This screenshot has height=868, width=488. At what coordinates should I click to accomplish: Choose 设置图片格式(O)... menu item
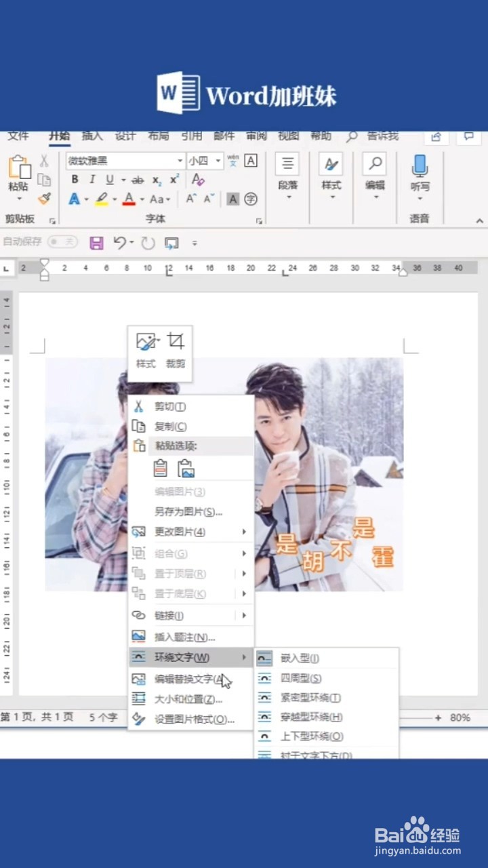[190, 719]
